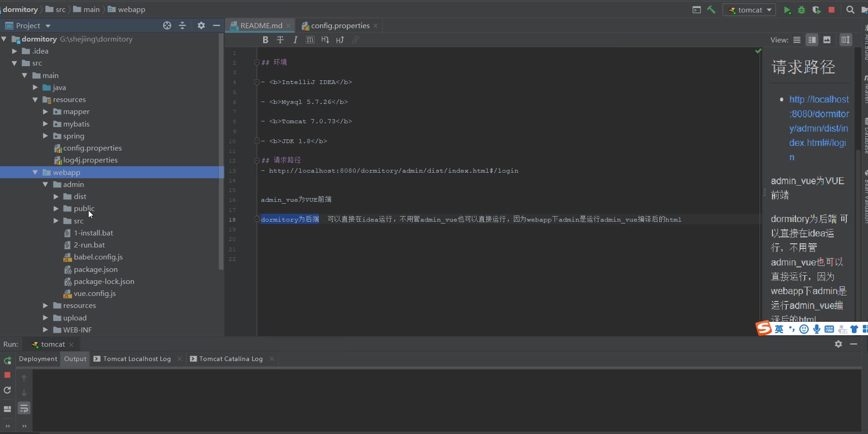Open Project panel settings gear

(x=201, y=25)
